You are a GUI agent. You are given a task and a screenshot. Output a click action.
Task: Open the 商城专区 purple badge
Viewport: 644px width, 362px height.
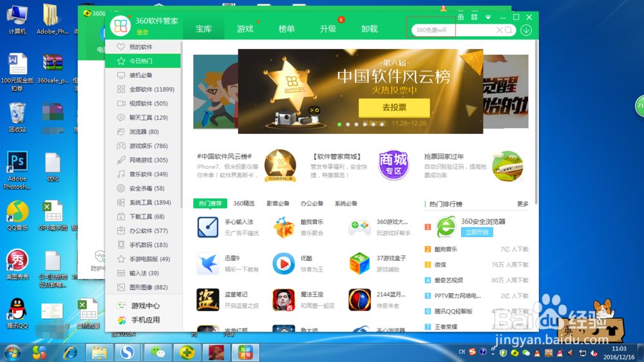[393, 165]
